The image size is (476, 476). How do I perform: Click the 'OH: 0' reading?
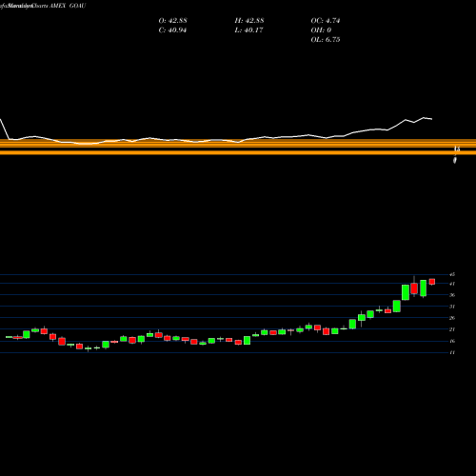click(321, 30)
